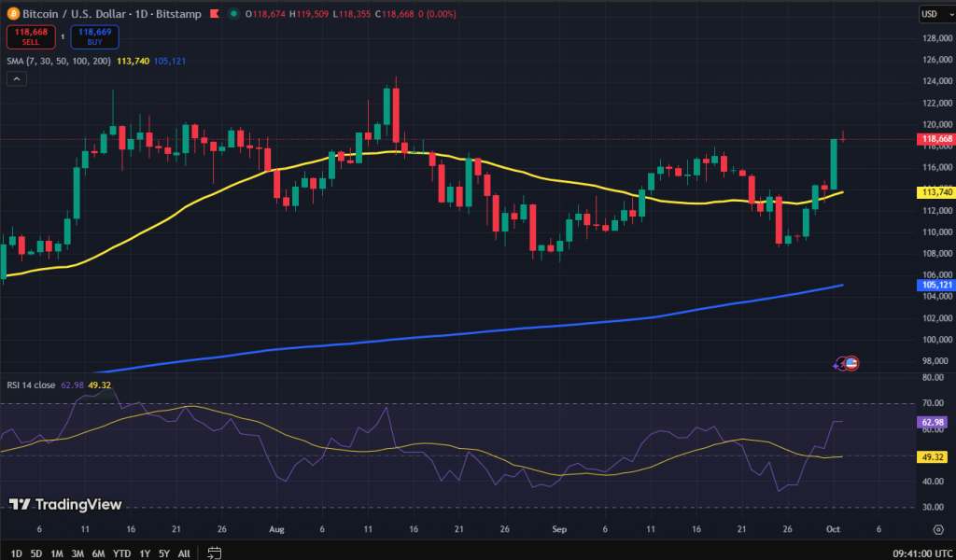Switch to the 3M time range
Screen dimensions: 956x560
(77, 553)
